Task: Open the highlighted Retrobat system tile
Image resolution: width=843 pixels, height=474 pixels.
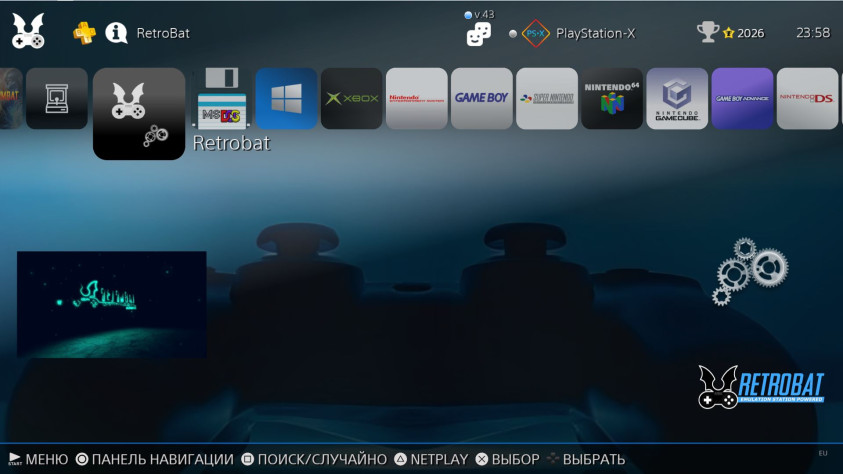Action: [139, 113]
